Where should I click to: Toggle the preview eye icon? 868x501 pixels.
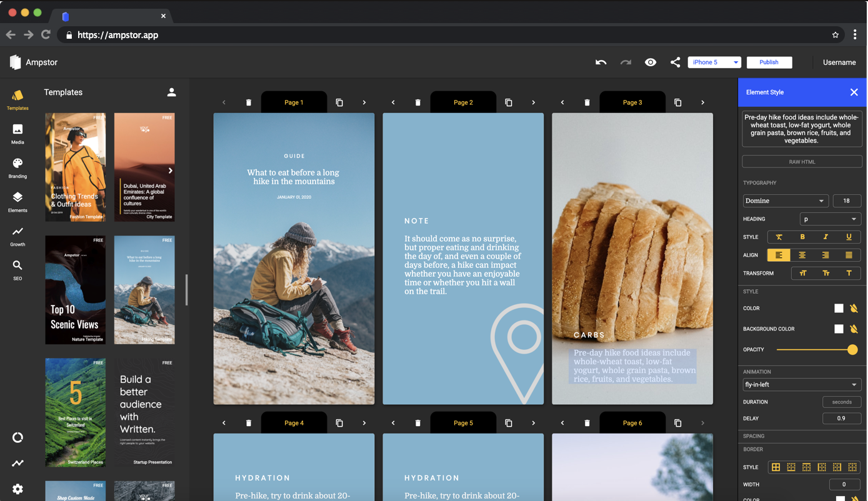(x=651, y=62)
